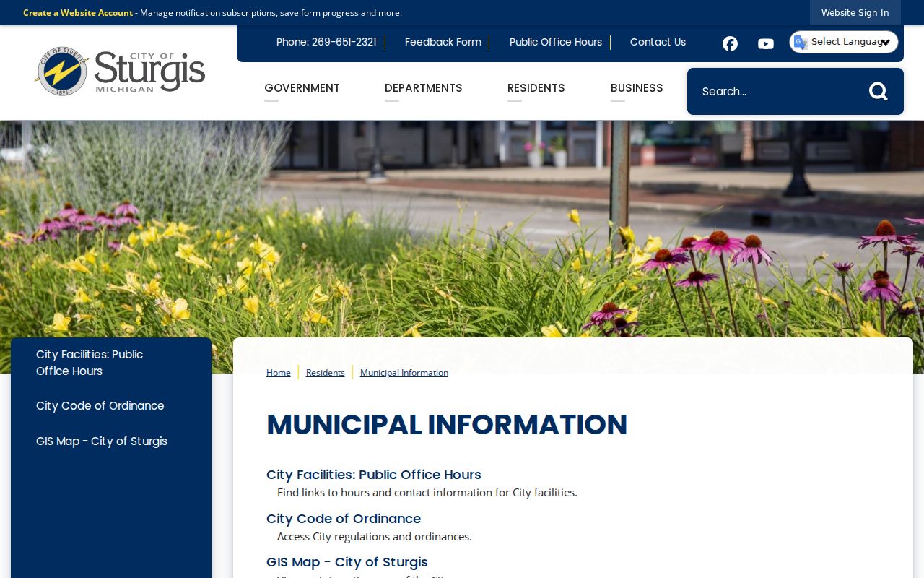This screenshot has height=578, width=924.
Task: Click the Website Sign In button
Action: pos(855,13)
